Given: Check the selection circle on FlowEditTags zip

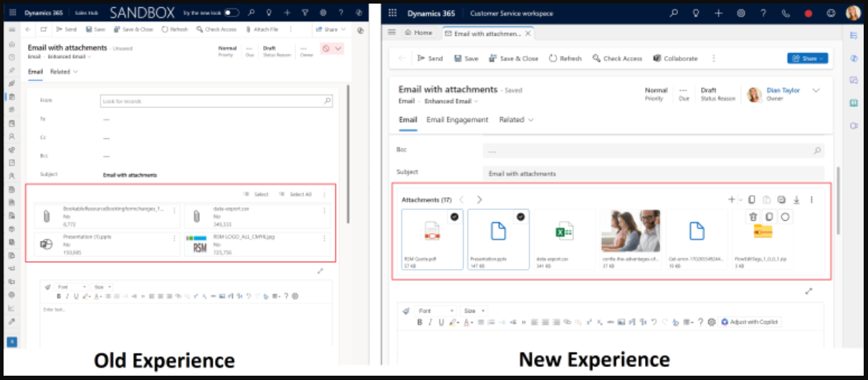Looking at the screenshot, I should (785, 217).
